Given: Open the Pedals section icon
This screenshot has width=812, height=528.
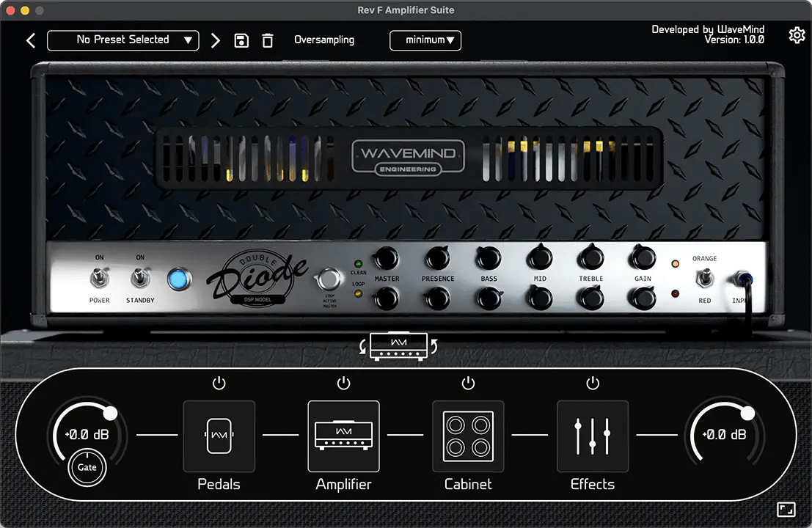Looking at the screenshot, I should pos(219,436).
